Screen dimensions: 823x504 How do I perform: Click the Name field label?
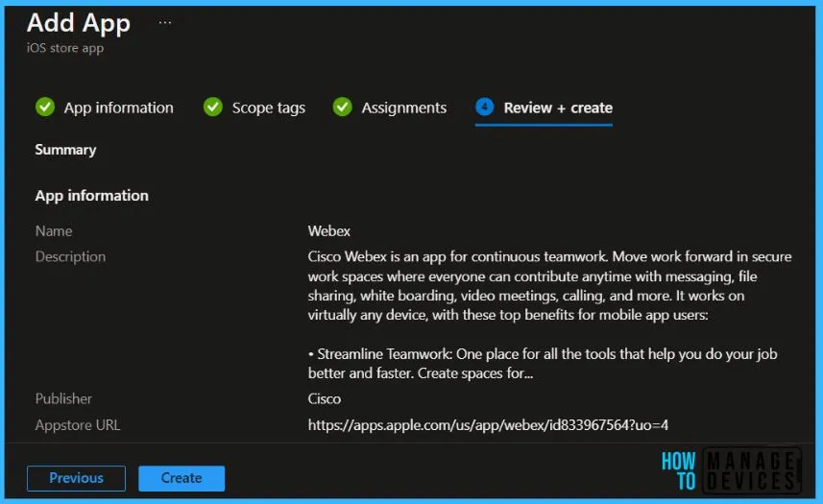point(54,230)
